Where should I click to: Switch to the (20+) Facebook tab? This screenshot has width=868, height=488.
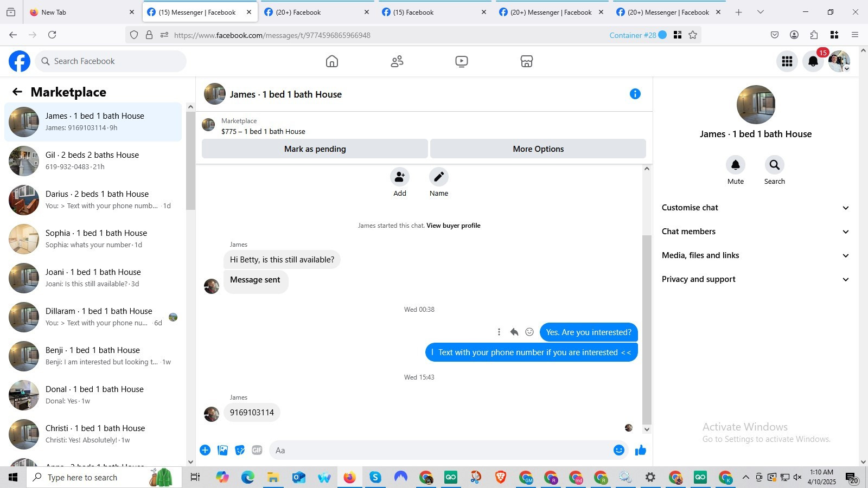click(316, 12)
